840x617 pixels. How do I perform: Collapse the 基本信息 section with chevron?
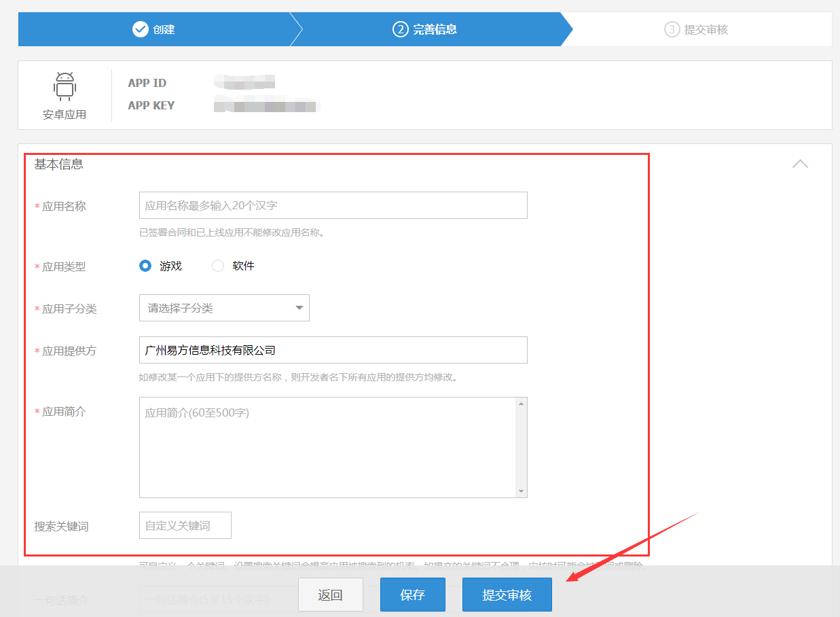[x=801, y=164]
